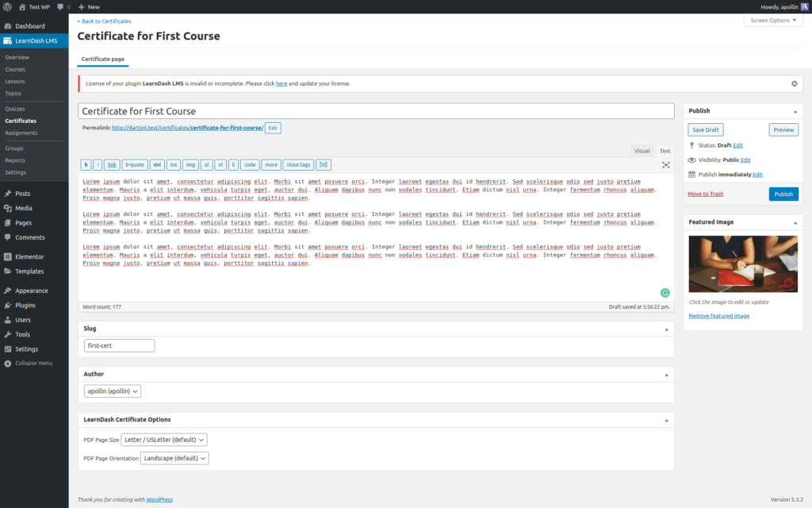812x508 pixels.
Task: Expand the Screen Options panel
Action: (x=772, y=20)
